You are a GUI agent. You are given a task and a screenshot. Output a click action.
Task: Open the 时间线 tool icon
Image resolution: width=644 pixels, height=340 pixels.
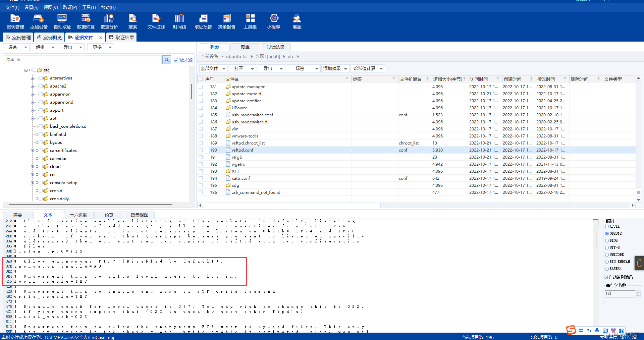(179, 22)
